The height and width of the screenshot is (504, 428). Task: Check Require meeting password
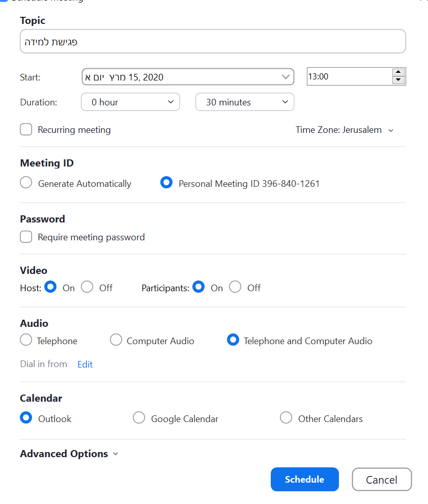(26, 237)
